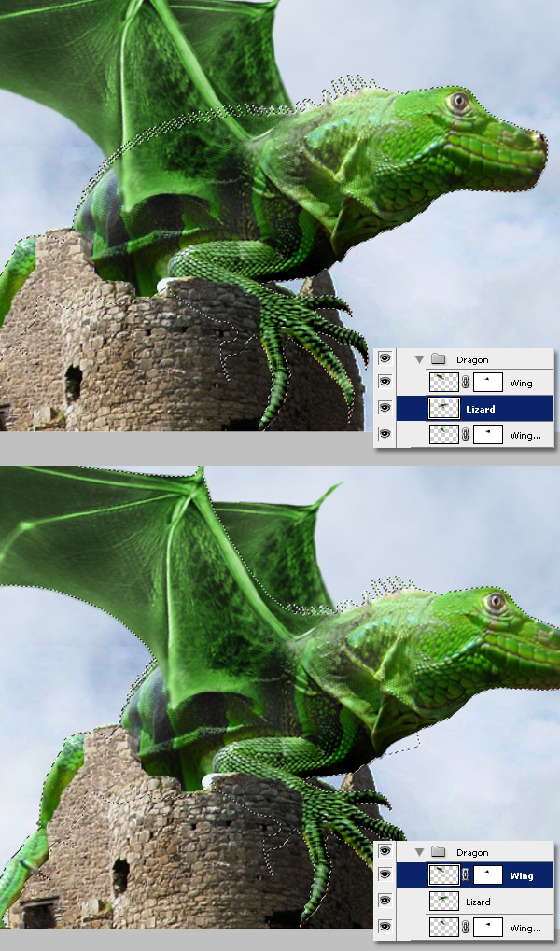
Task: Hide the 'Wing...' layer in the panel with Lizard selected
Action: coord(385,434)
